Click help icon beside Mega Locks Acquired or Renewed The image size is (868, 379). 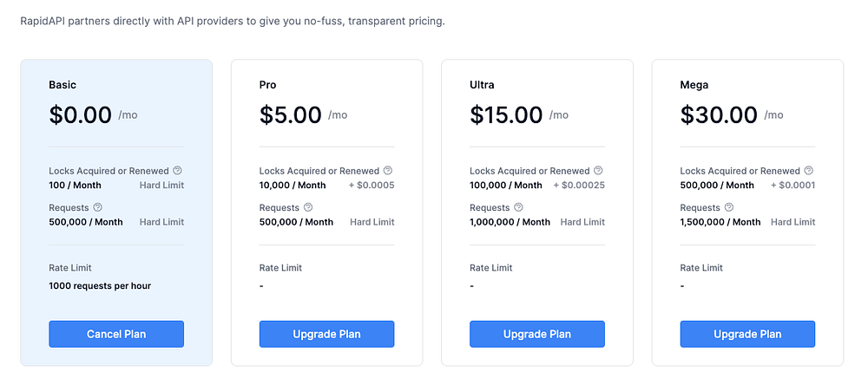click(809, 171)
